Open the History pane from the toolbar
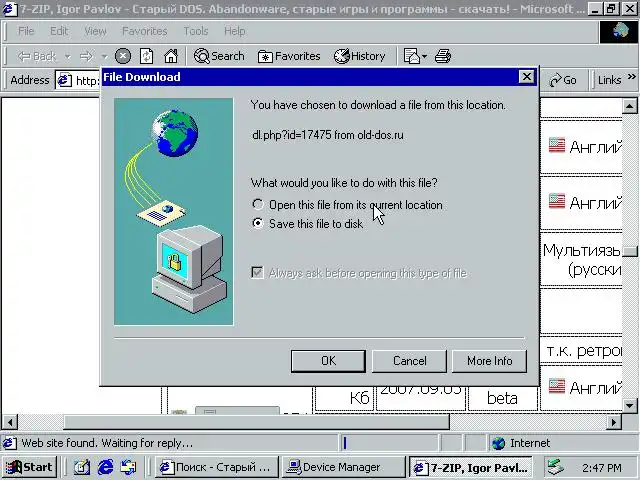 359,56
